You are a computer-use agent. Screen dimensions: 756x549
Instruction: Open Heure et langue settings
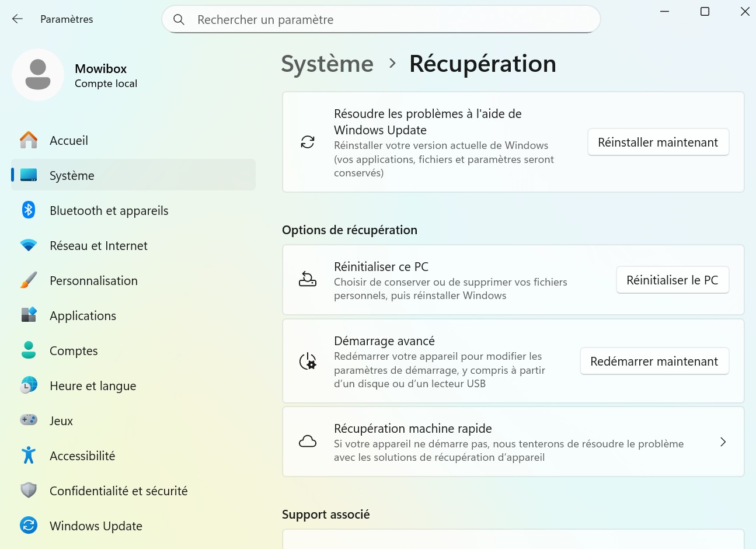click(x=93, y=385)
